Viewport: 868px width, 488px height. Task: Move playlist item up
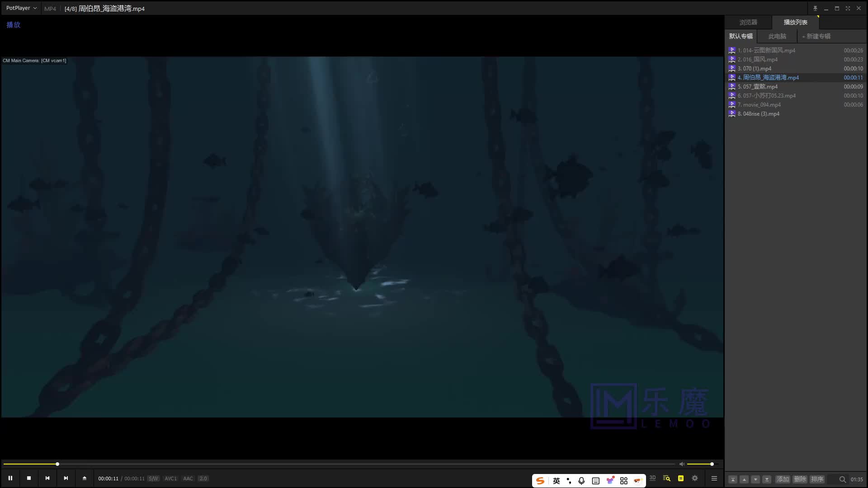pyautogui.click(x=744, y=479)
